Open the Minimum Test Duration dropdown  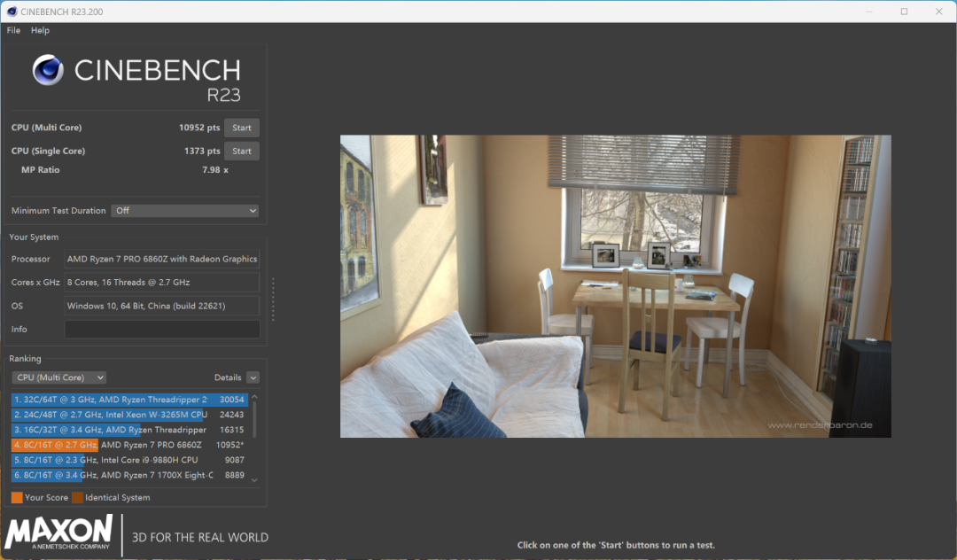(x=184, y=211)
